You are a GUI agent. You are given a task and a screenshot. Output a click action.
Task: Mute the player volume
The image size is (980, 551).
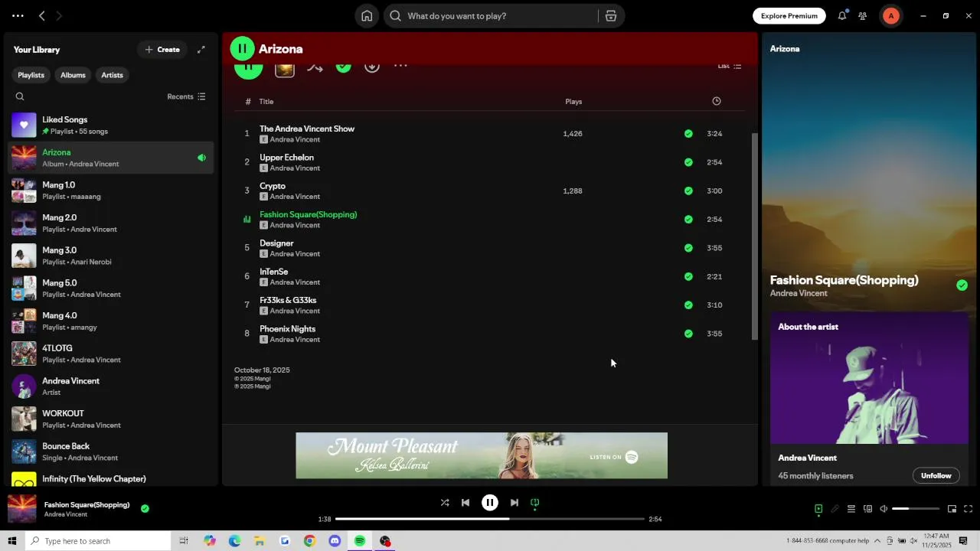tap(884, 509)
